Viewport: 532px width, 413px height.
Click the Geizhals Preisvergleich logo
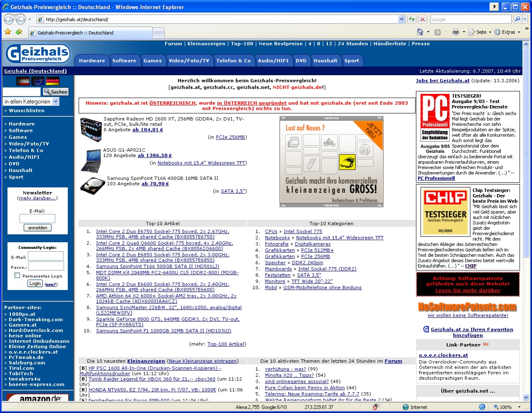(38, 54)
